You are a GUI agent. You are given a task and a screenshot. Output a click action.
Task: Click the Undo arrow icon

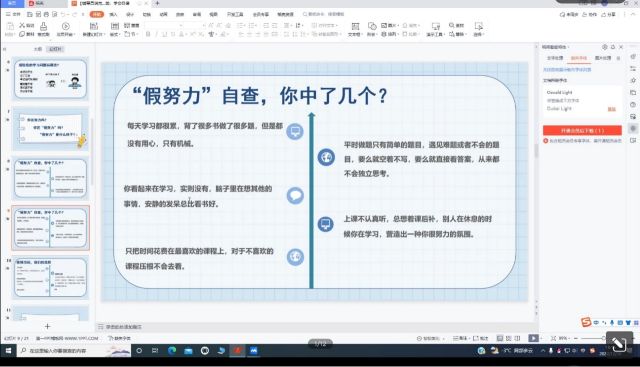tap(63, 14)
